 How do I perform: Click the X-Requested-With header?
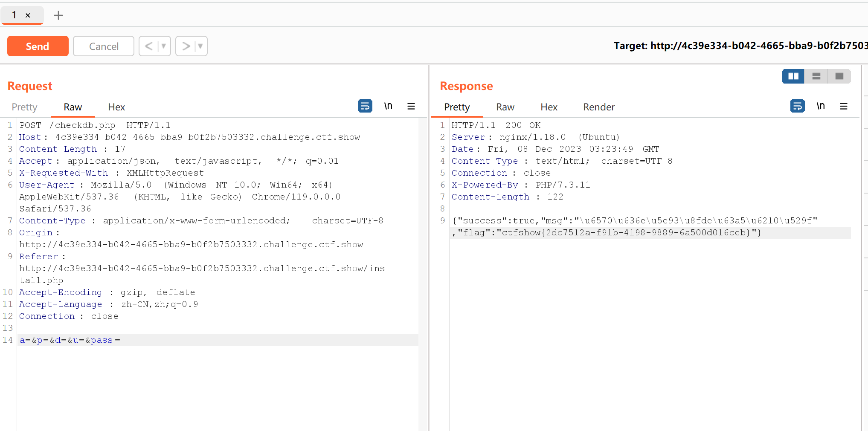coord(112,173)
